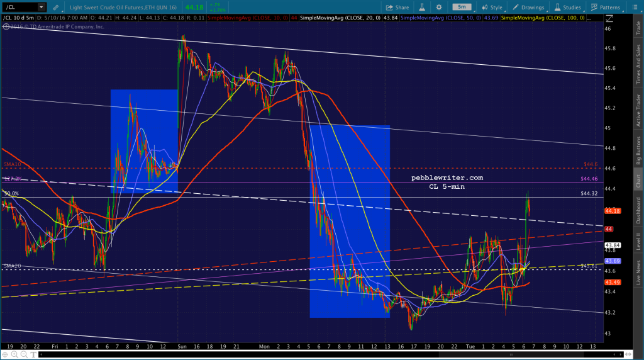This screenshot has height=360, width=644.
Task: Open the Style menu
Action: (x=492, y=8)
